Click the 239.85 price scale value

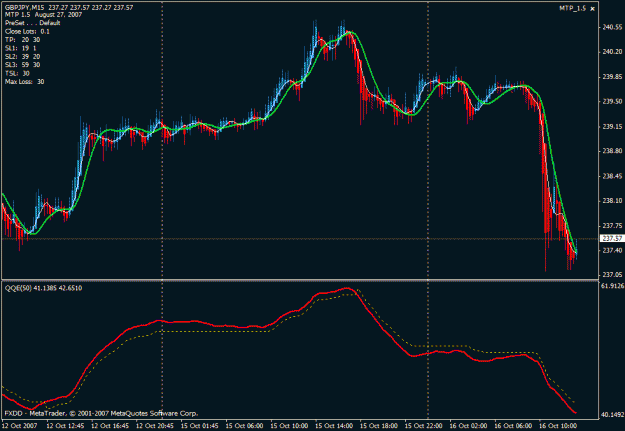coord(613,77)
